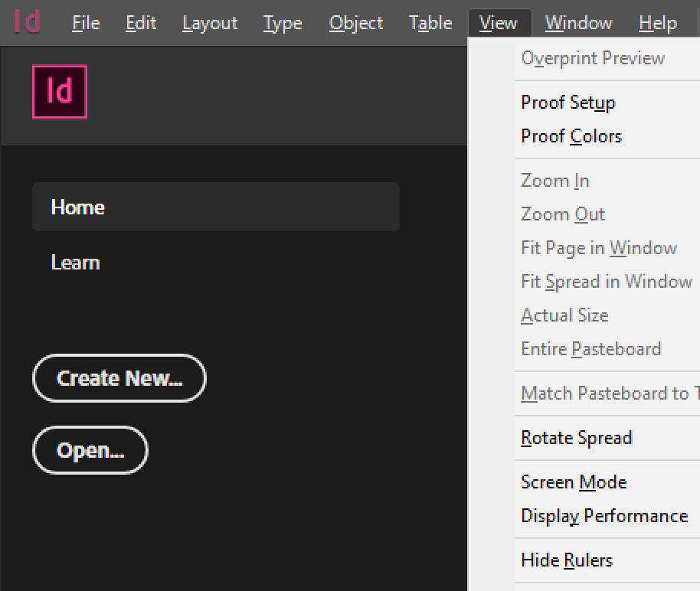Open the Object menu
Screen dimensions: 700x591
coord(356,24)
